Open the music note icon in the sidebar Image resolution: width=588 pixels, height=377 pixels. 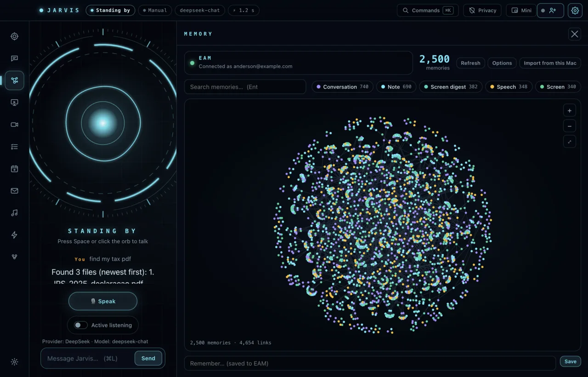pyautogui.click(x=14, y=213)
